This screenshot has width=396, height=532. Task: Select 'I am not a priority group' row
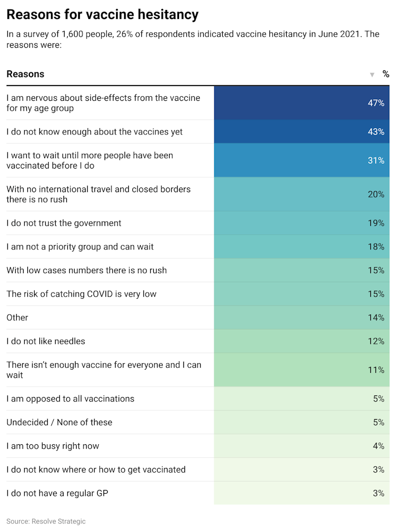(x=80, y=247)
